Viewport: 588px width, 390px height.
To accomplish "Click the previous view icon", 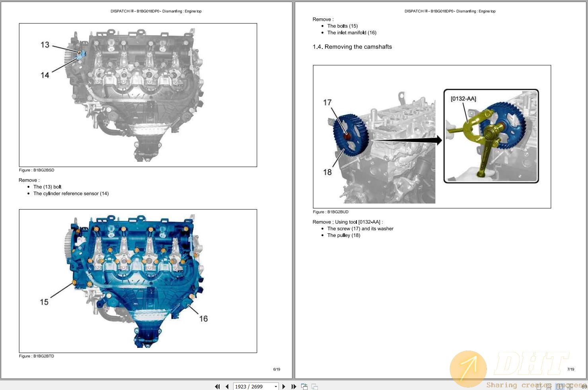I will 304,386.
